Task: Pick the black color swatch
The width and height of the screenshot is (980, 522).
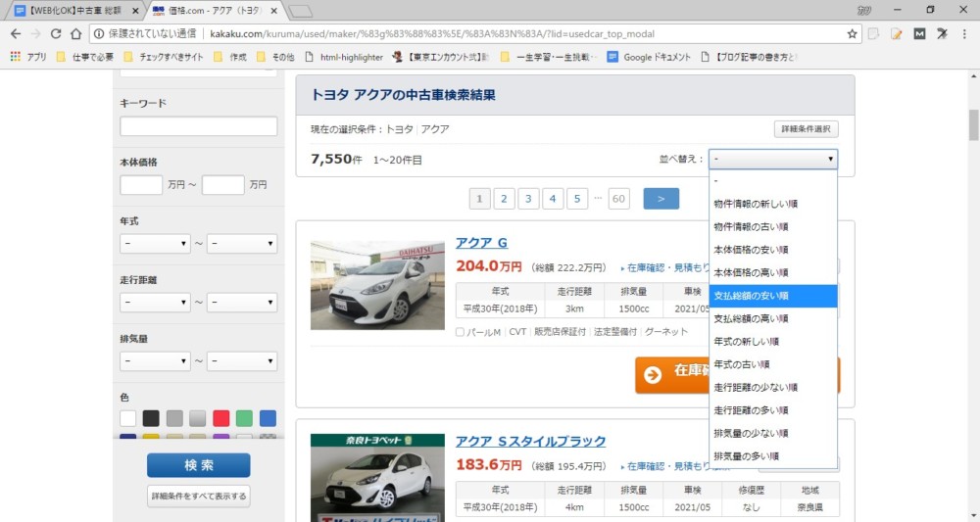Action: click(x=151, y=418)
